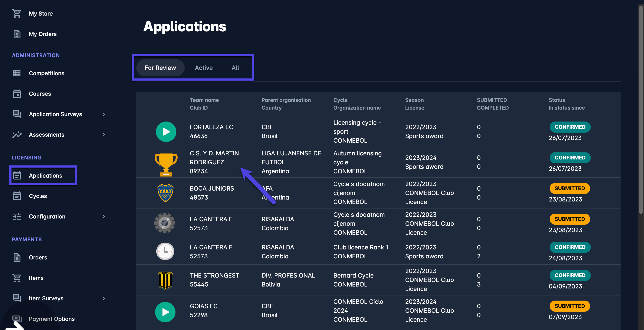644x330 pixels.
Task: Expand the Assessments submenu arrow
Action: (104, 135)
